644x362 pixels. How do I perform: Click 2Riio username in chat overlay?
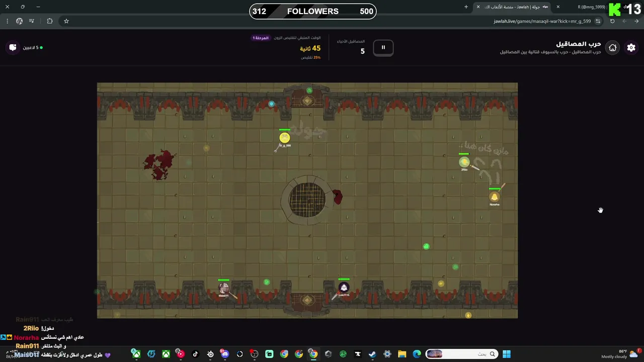click(x=31, y=328)
